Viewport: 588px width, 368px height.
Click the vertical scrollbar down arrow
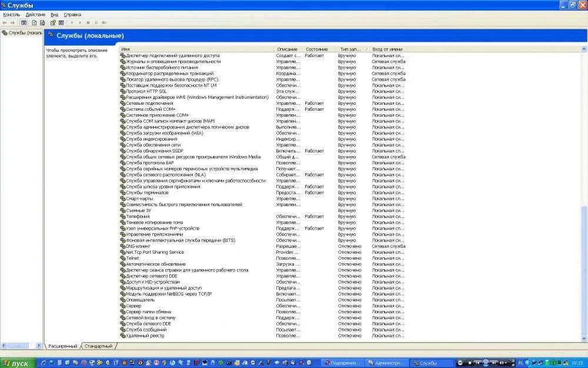click(584, 339)
